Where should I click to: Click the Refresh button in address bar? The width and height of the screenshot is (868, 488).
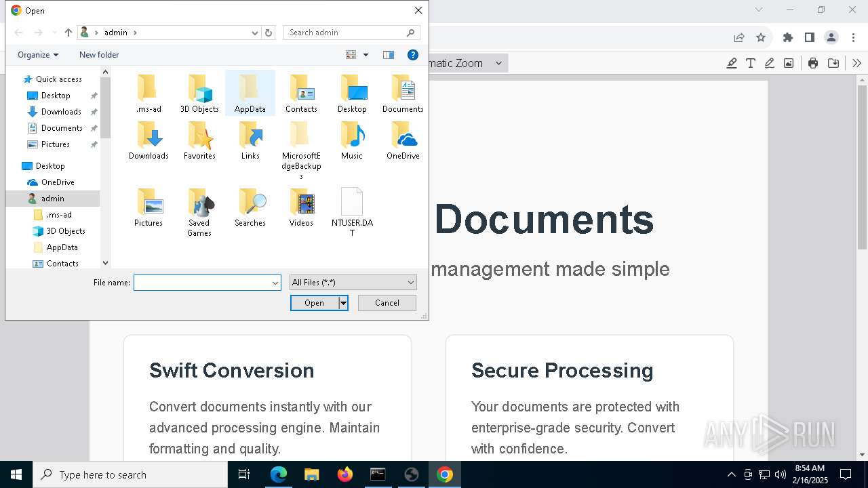(269, 33)
